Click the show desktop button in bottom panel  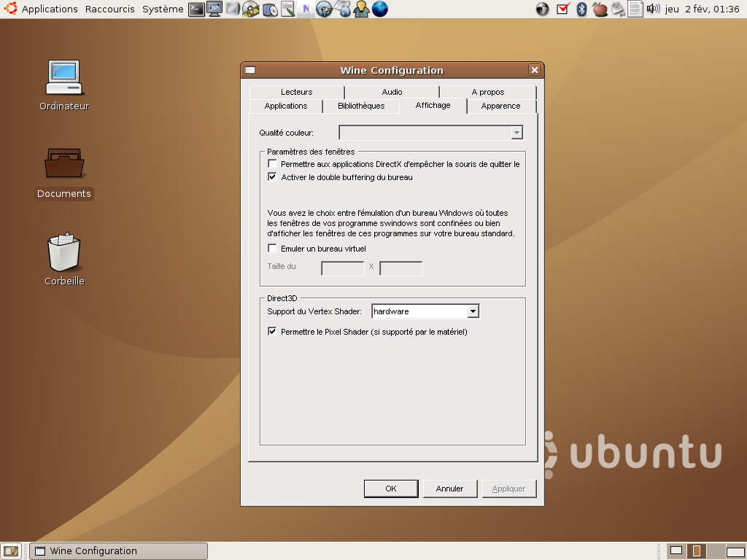pyautogui.click(x=11, y=551)
